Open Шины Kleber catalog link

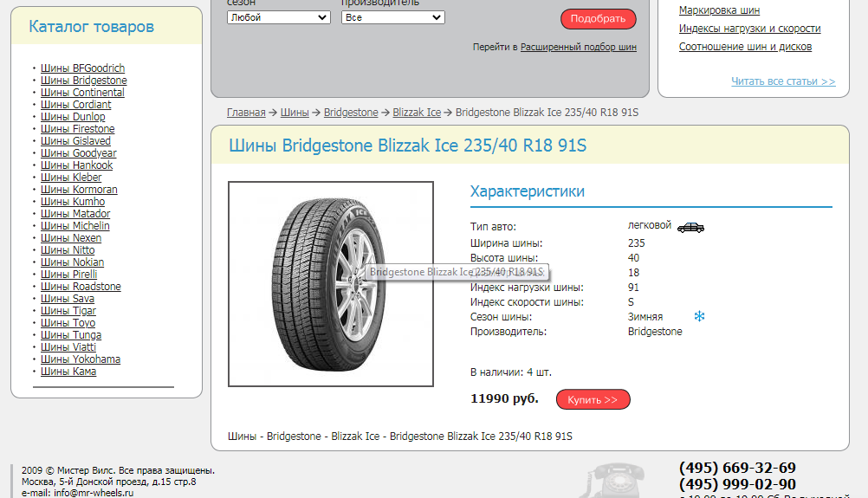(x=71, y=178)
